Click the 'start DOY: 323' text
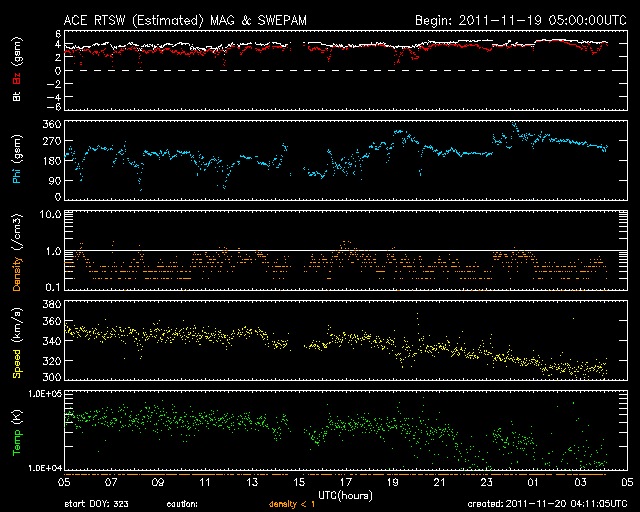Viewport: 640px width, 512px height. coord(97,504)
